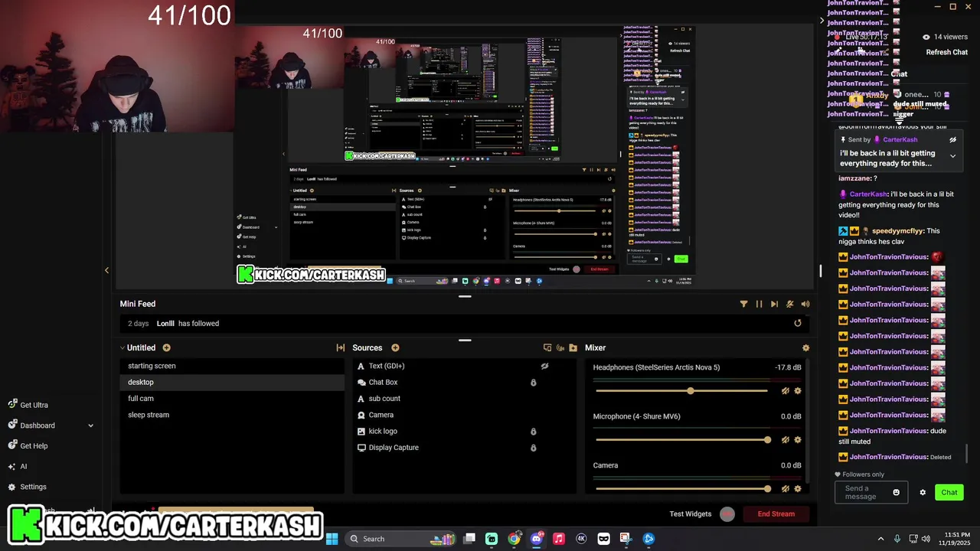Open the emoji picker in chat input

[x=897, y=492]
